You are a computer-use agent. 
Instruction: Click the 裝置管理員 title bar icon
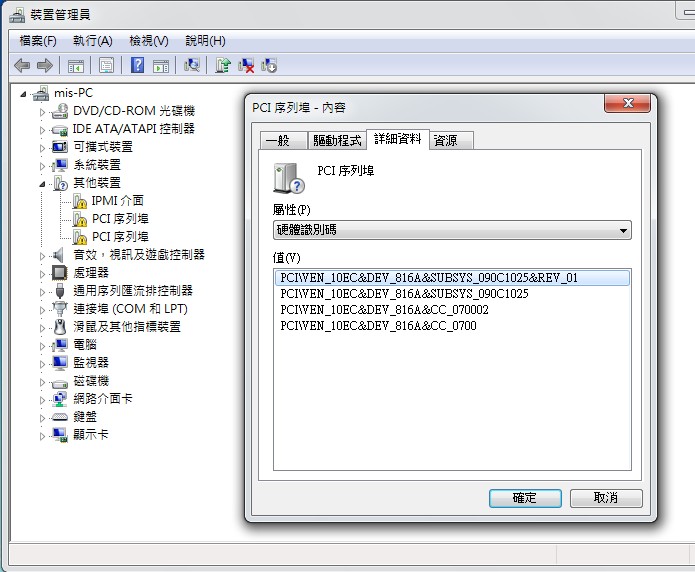click(x=17, y=15)
